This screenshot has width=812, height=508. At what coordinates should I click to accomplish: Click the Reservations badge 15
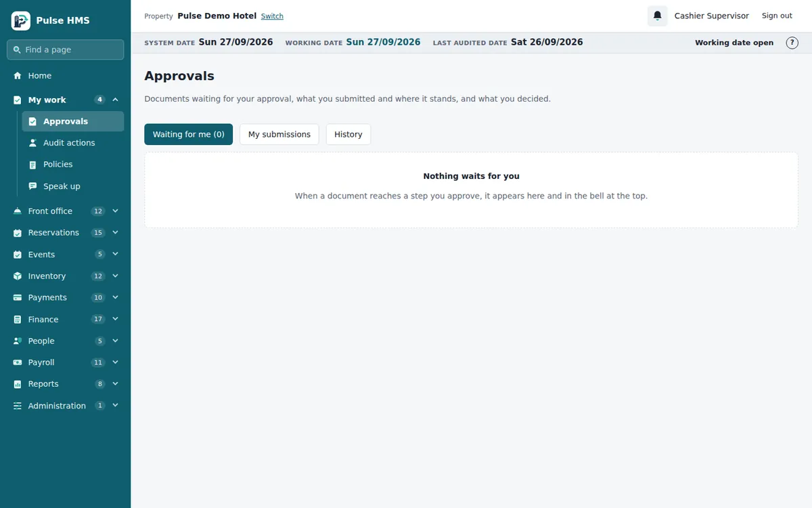pos(98,233)
